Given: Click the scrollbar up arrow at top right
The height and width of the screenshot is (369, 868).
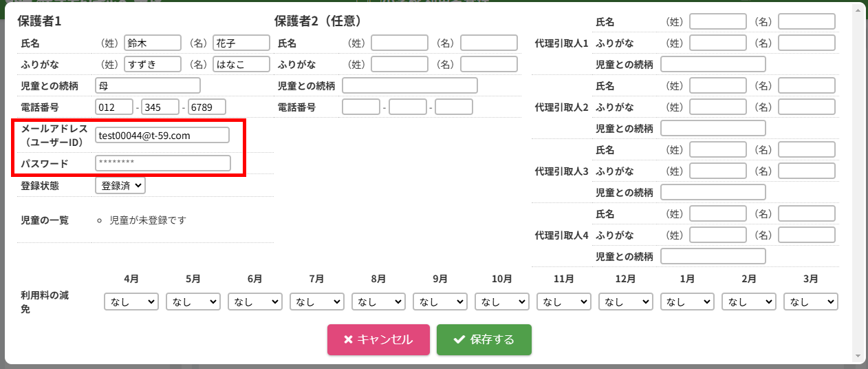Looking at the screenshot, I should click(x=858, y=8).
